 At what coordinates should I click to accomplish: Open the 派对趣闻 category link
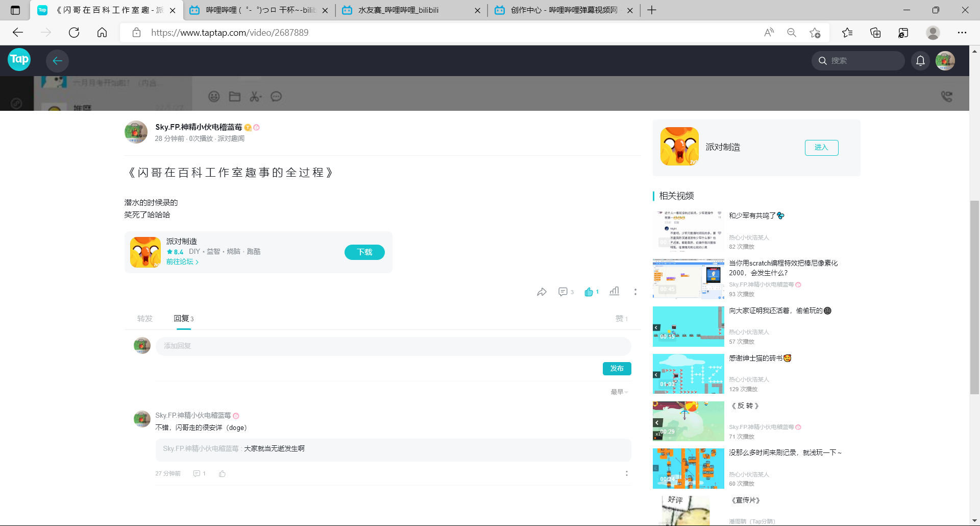(231, 139)
